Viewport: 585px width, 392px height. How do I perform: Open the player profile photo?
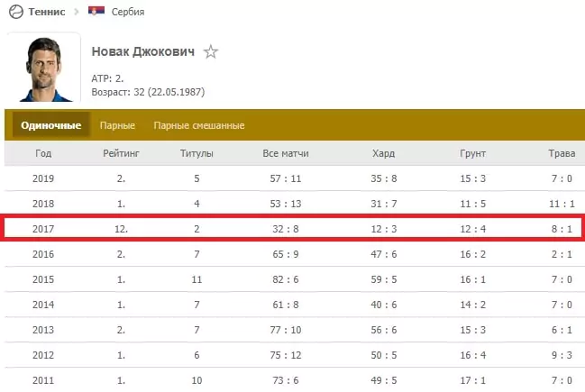pyautogui.click(x=44, y=68)
